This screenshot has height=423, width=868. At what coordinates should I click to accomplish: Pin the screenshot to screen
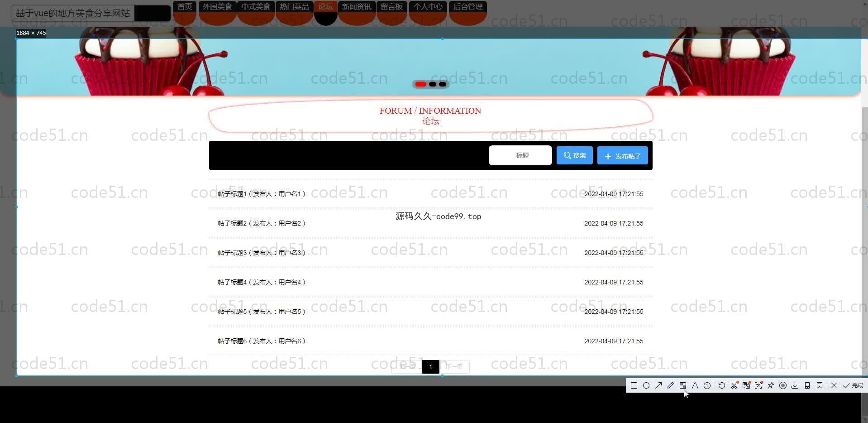click(771, 385)
